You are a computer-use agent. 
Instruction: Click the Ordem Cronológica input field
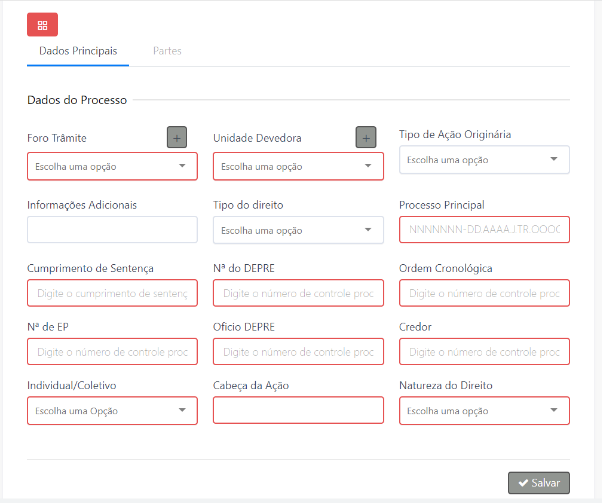(484, 293)
